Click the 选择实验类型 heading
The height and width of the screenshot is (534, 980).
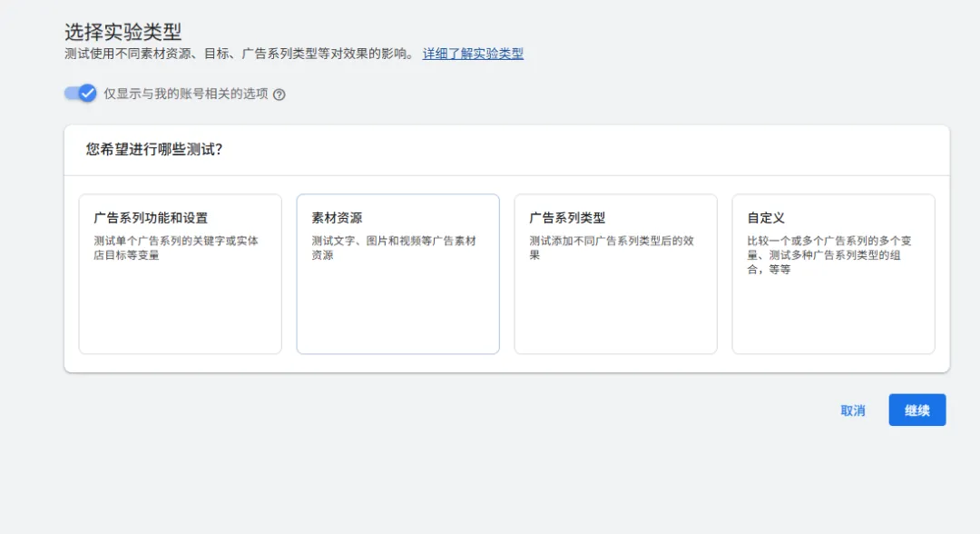pos(123,31)
